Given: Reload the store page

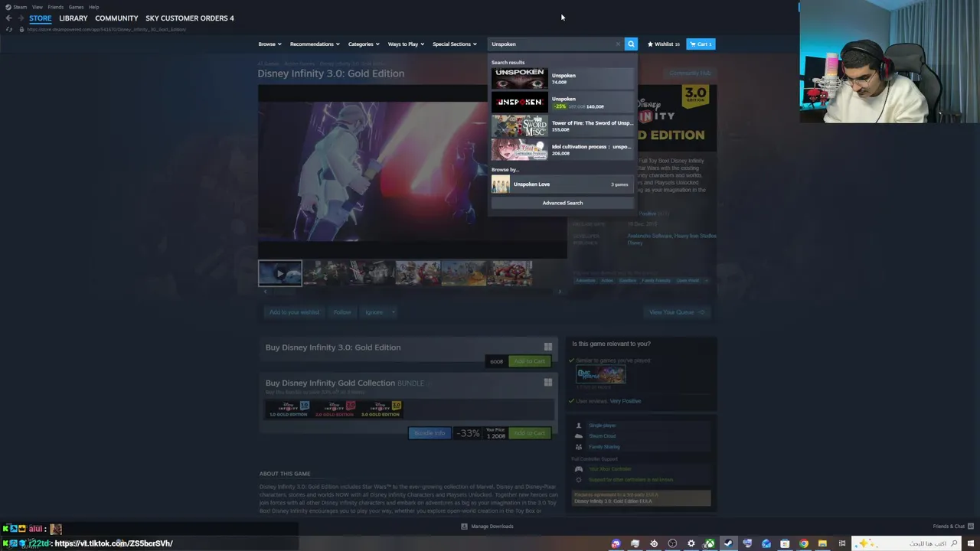Looking at the screenshot, I should click(9, 29).
